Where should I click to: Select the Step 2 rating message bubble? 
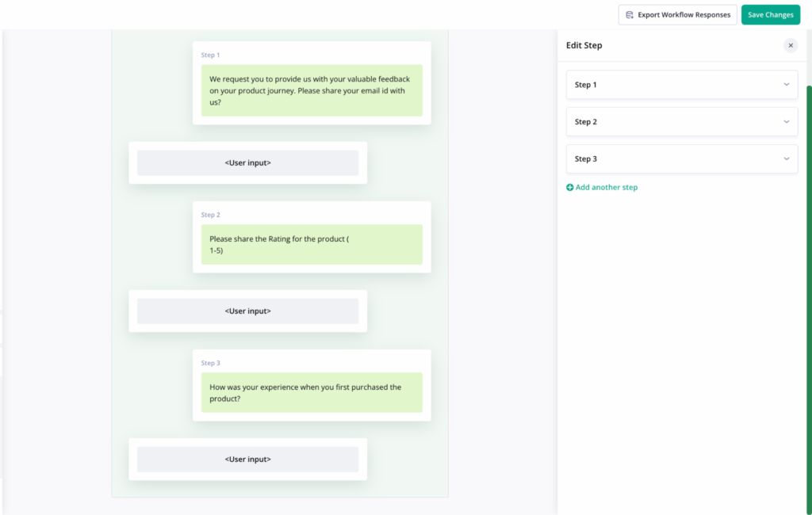312,244
